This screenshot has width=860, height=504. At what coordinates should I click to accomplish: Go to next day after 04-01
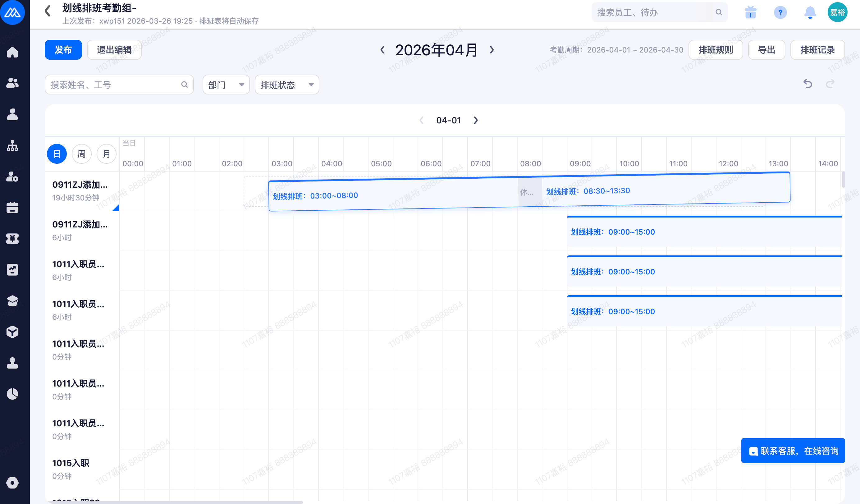pyautogui.click(x=476, y=121)
